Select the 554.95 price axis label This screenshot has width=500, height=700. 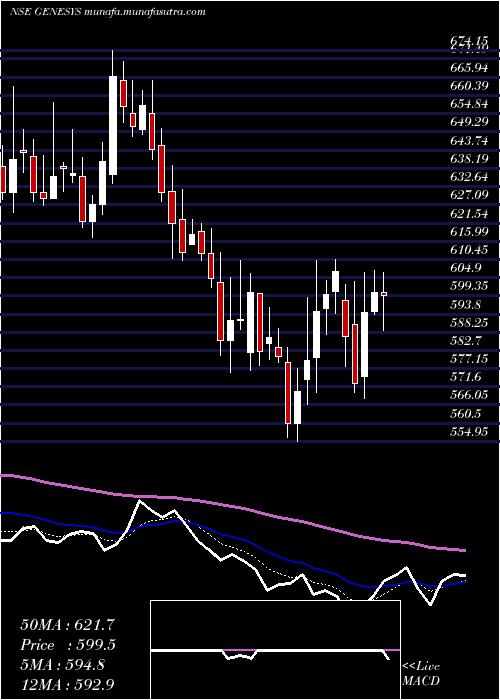[469, 432]
